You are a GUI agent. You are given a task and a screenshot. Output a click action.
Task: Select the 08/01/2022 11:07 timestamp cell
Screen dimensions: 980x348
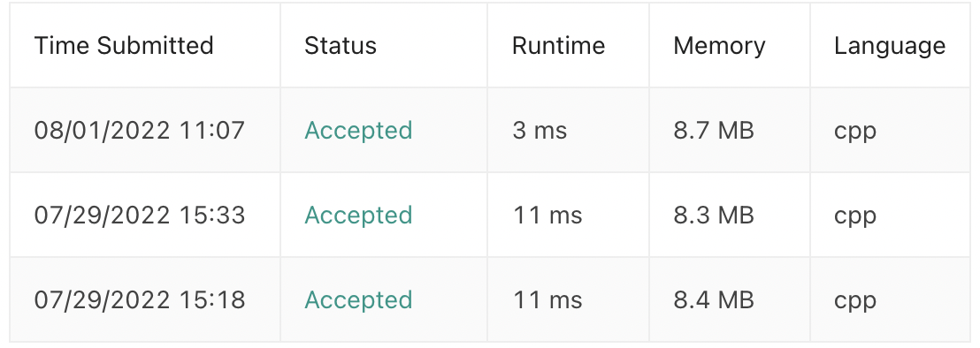(140, 131)
